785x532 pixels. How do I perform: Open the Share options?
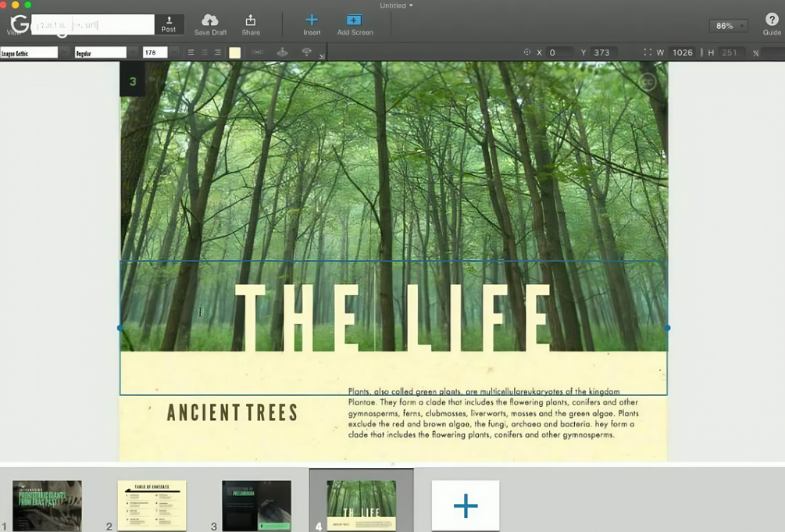point(250,24)
